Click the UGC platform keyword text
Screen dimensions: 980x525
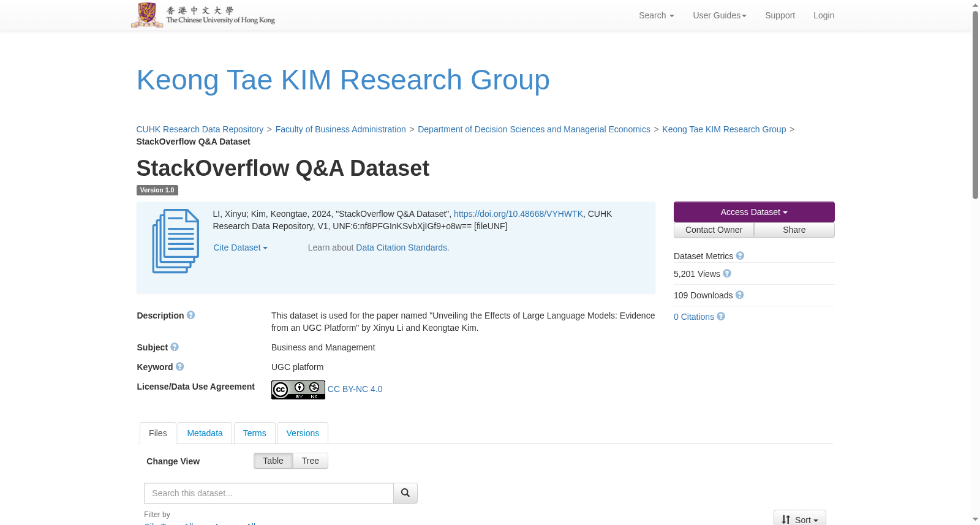coord(298,367)
